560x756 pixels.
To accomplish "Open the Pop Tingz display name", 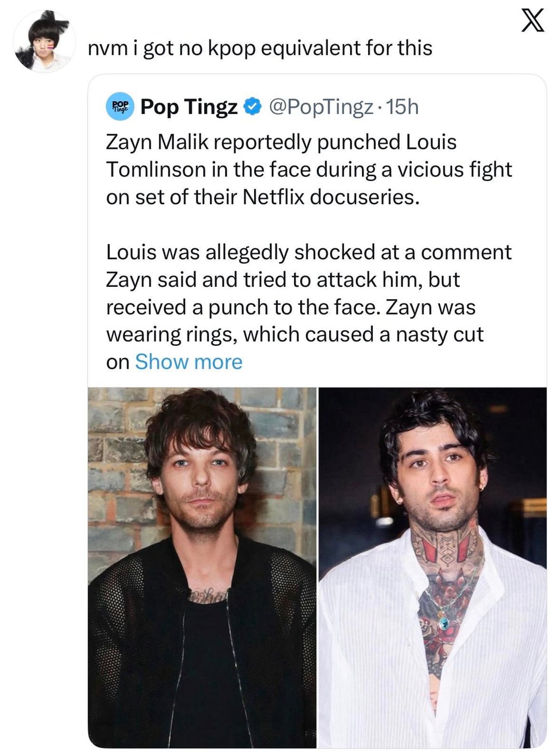I will pyautogui.click(x=189, y=106).
